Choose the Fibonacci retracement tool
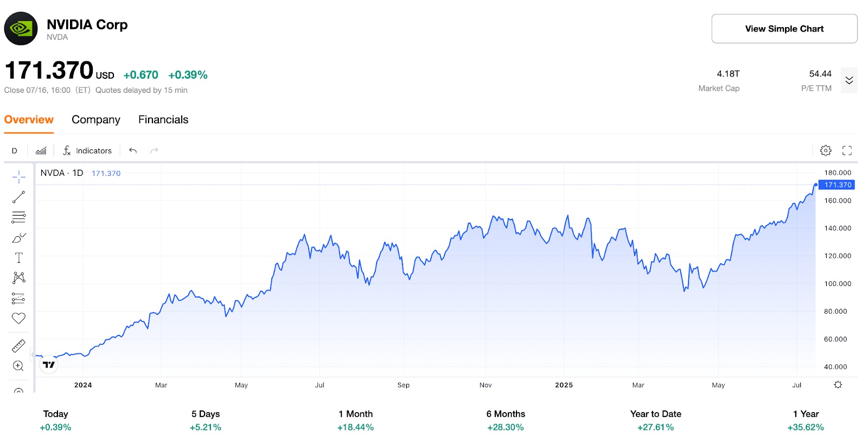This screenshot has width=868, height=443. tap(18, 217)
